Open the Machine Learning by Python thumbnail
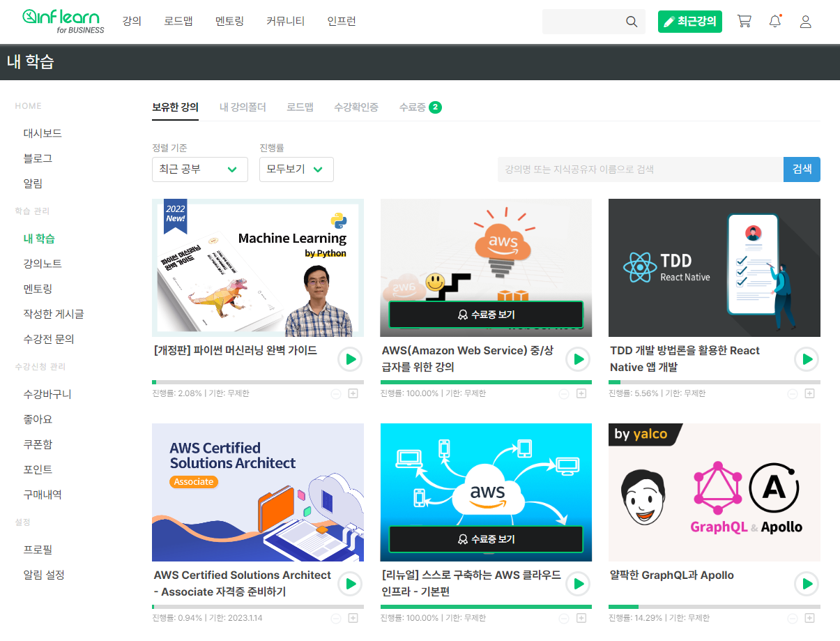The height and width of the screenshot is (641, 840). click(258, 268)
